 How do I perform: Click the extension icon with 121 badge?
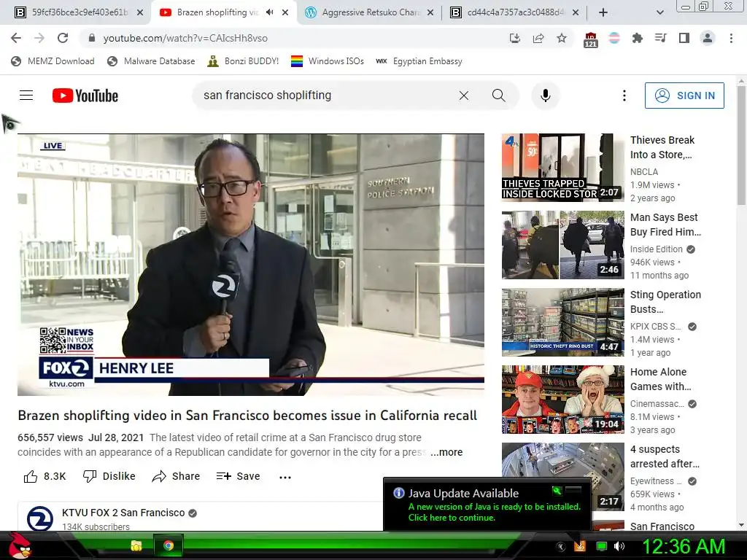(x=590, y=39)
